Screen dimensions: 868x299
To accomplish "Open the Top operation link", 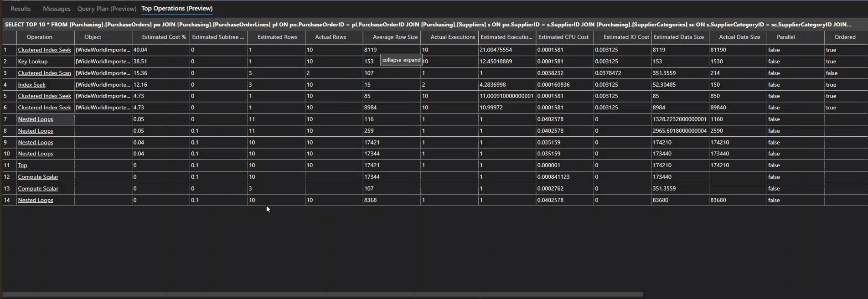I will (x=23, y=165).
